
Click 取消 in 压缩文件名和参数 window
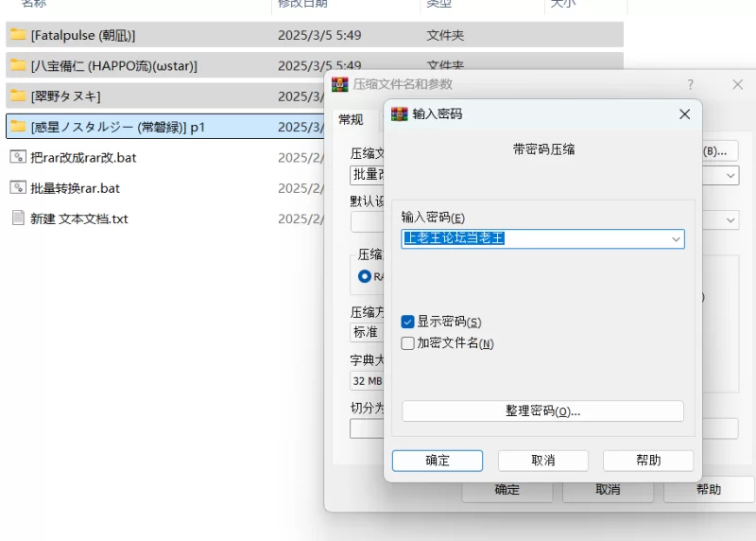[x=608, y=491]
